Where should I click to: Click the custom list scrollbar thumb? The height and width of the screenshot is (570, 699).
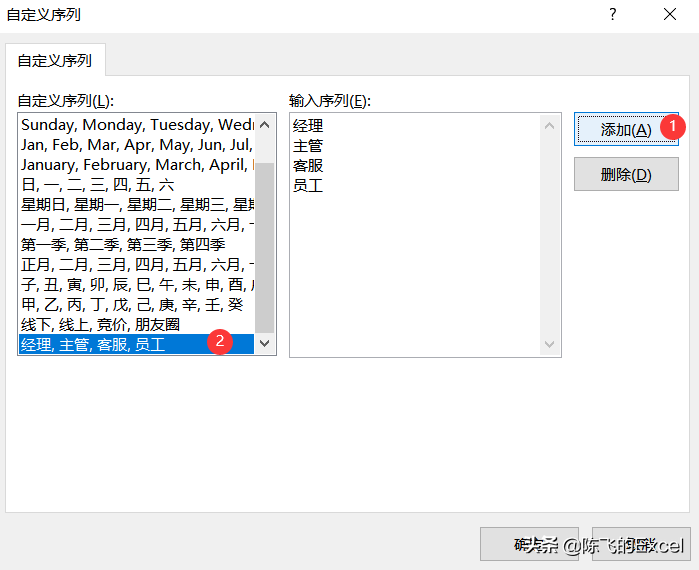[265, 248]
